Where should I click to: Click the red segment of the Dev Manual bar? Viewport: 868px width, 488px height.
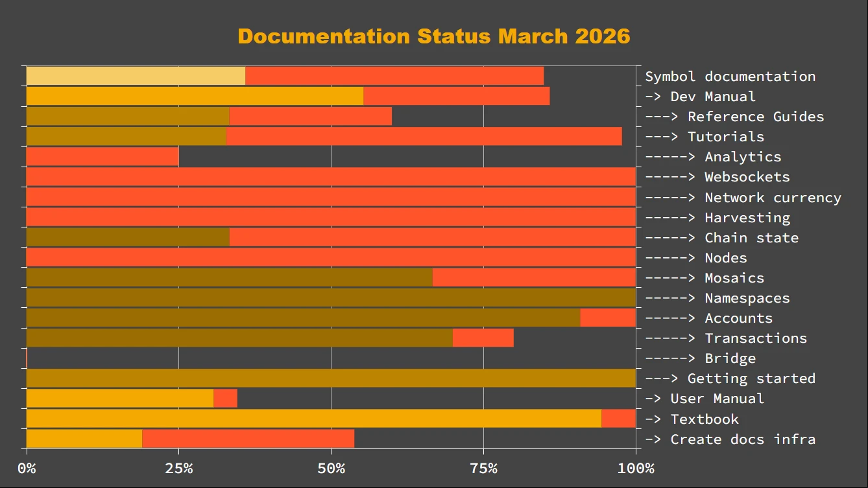click(x=456, y=96)
